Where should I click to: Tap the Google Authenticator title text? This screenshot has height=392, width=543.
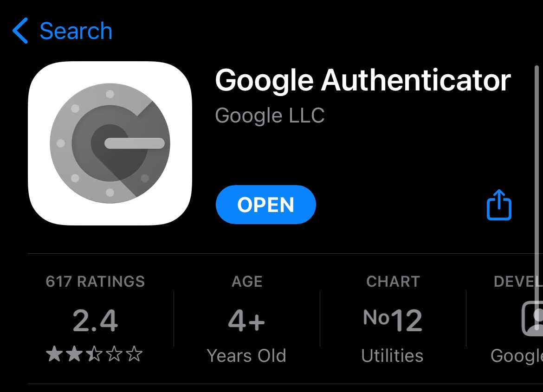(362, 80)
